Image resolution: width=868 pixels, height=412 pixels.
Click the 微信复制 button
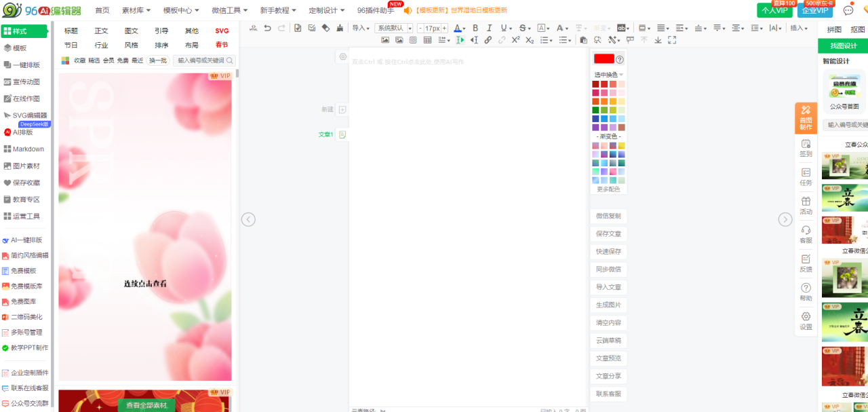[608, 216]
